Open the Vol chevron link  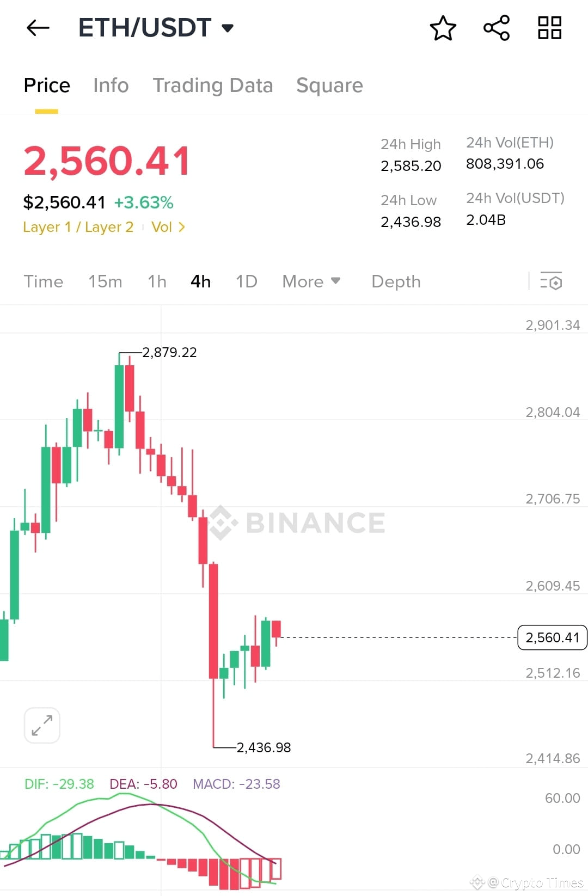coord(167,227)
